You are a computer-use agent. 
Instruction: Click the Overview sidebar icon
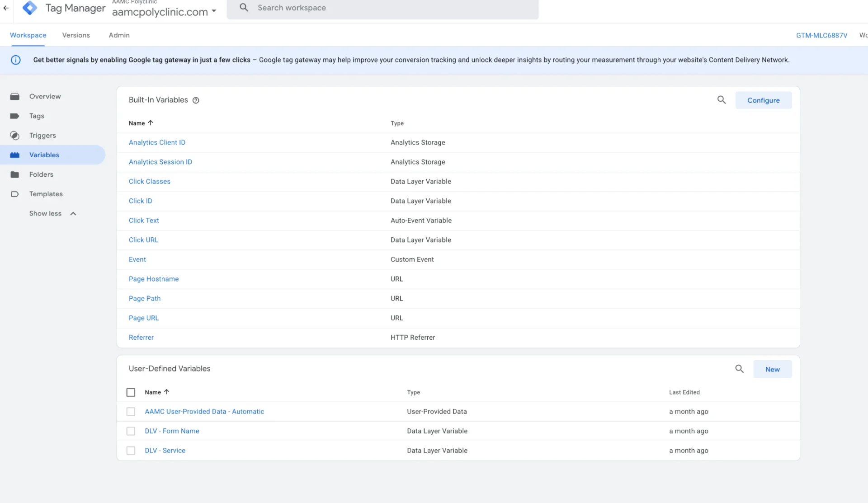[15, 96]
